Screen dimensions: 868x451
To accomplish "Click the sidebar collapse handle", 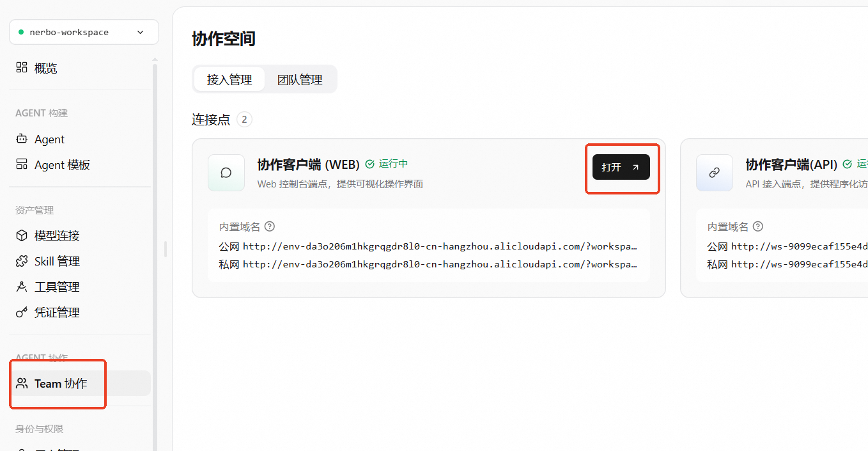I will pyautogui.click(x=166, y=249).
